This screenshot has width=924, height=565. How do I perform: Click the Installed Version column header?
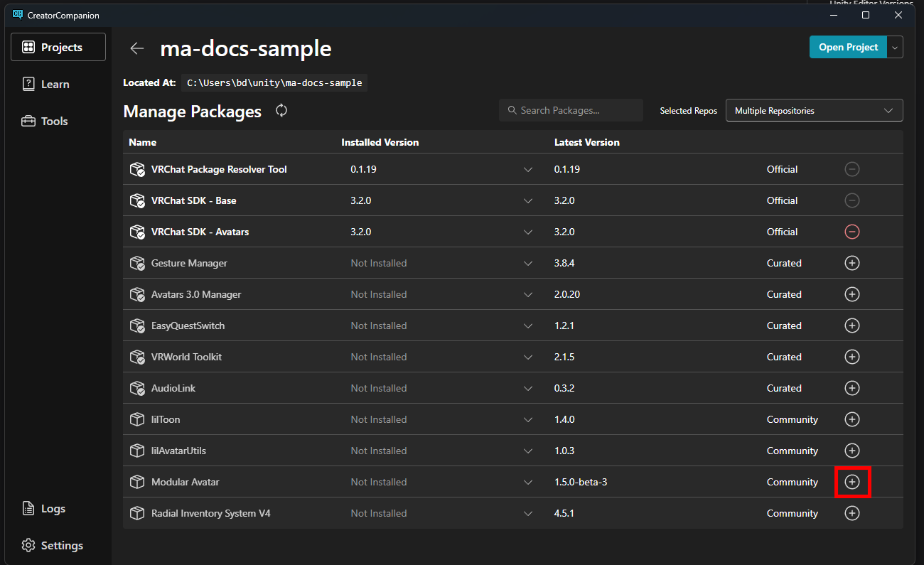click(x=380, y=142)
